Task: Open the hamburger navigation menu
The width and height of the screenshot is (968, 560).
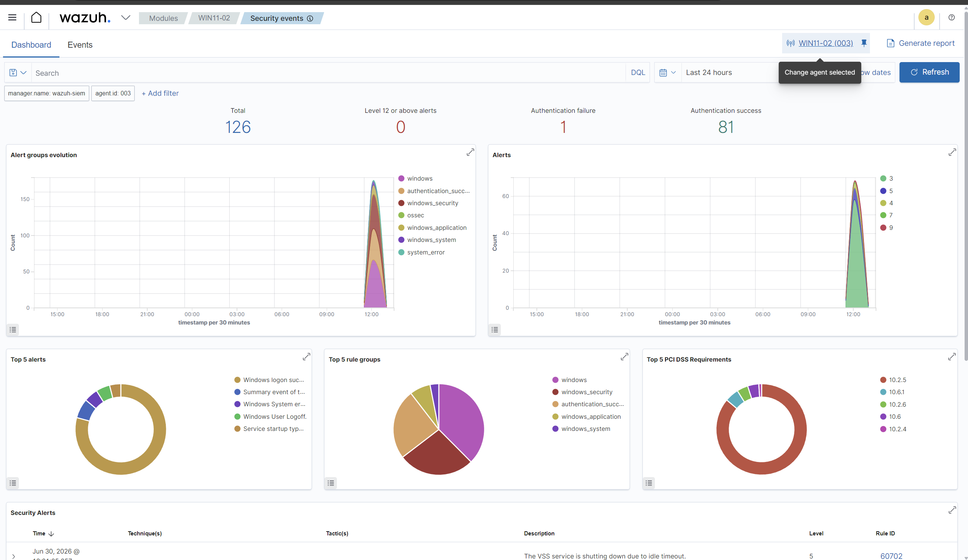Action: point(12,18)
